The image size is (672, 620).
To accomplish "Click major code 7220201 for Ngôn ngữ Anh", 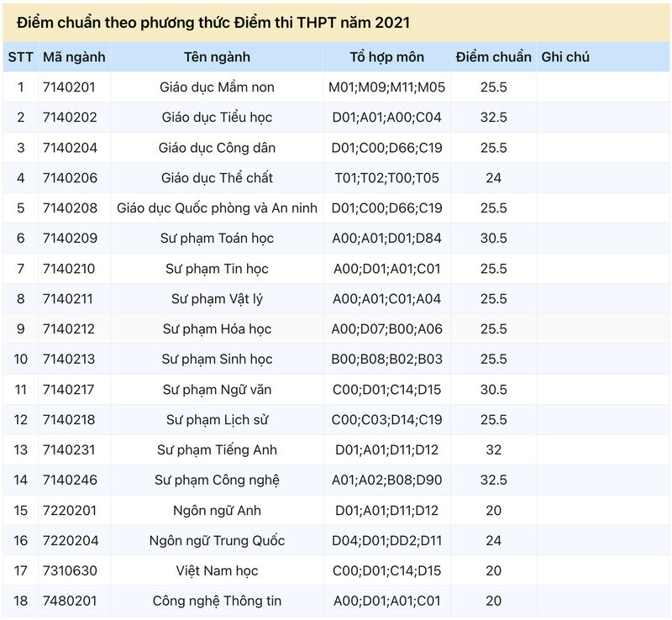I will (x=70, y=510).
